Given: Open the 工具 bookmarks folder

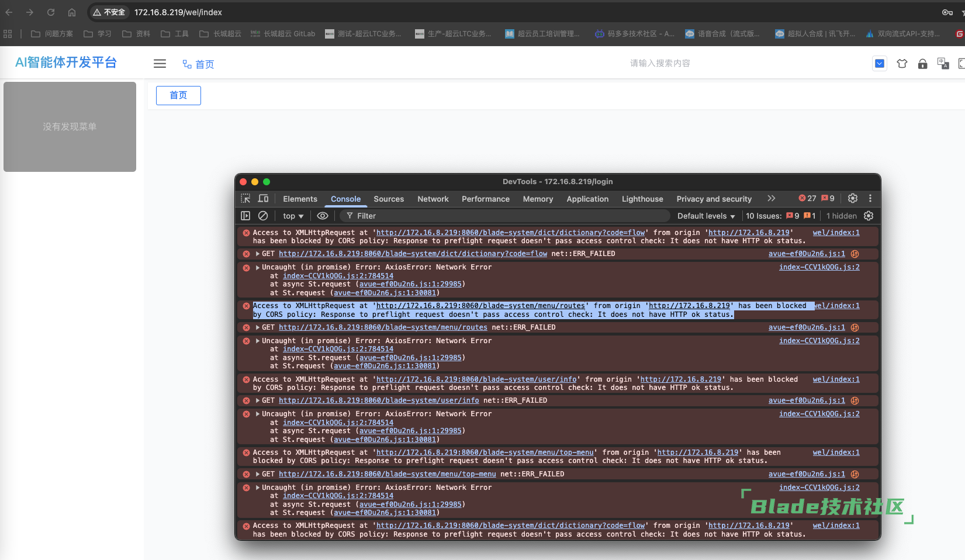Looking at the screenshot, I should point(175,34).
